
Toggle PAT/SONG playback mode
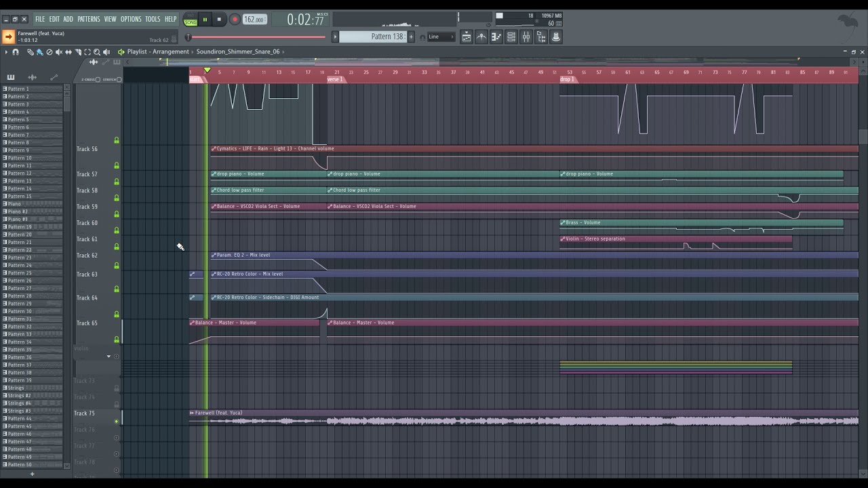(190, 20)
